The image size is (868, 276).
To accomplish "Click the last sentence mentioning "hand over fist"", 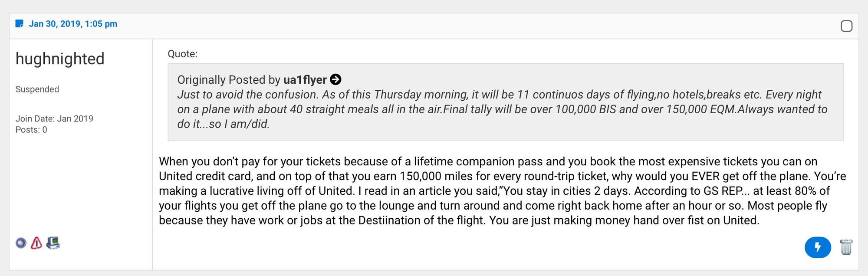I will tap(624, 220).
